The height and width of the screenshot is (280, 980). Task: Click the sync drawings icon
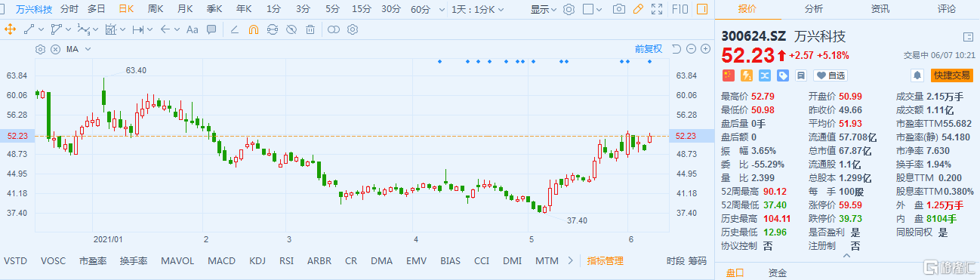272,29
